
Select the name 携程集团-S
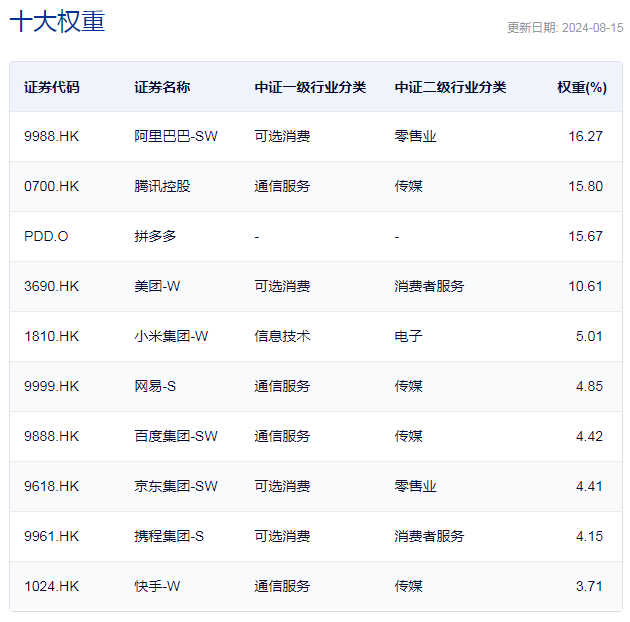(169, 536)
